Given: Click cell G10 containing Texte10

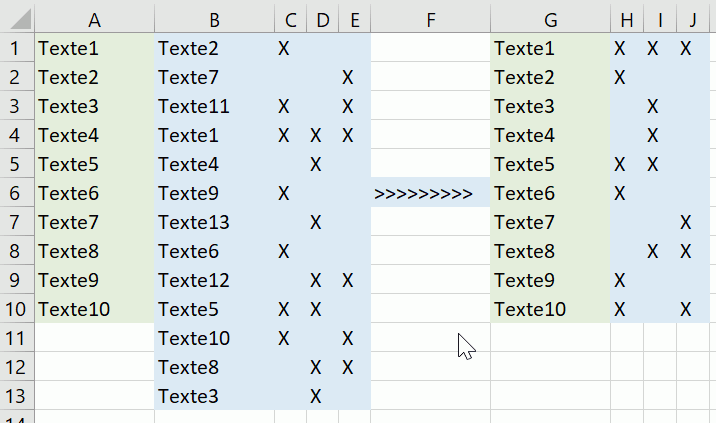Looking at the screenshot, I should point(550,309).
